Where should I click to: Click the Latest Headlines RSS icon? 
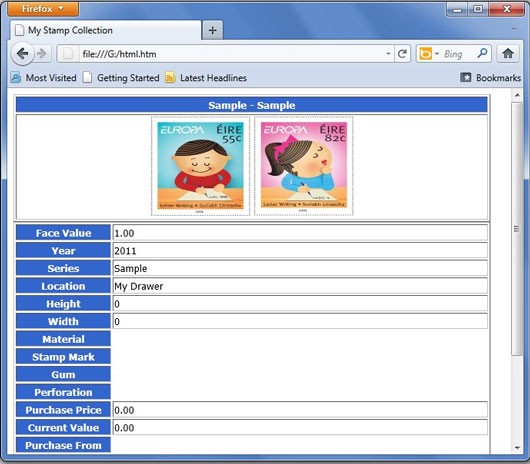pos(170,78)
